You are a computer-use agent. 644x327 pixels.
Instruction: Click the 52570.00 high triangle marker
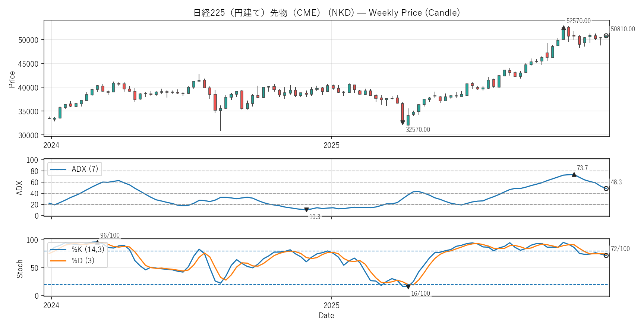coord(563,28)
